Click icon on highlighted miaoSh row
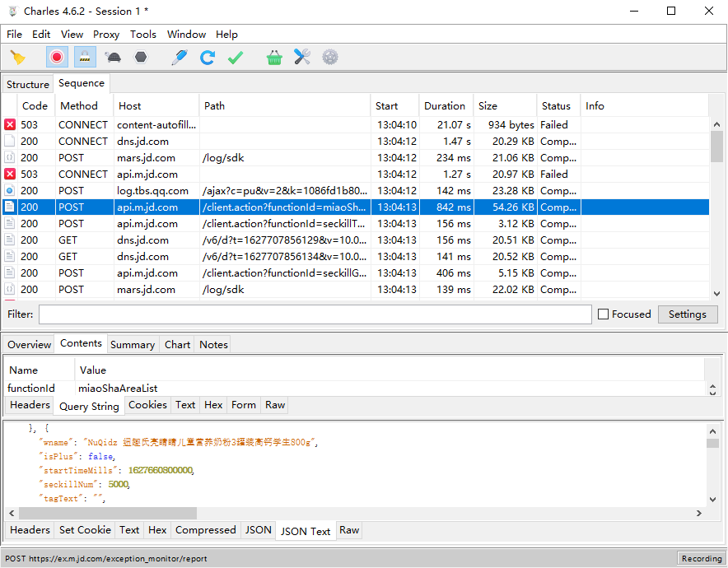Image resolution: width=728 pixels, height=568 pixels. click(x=10, y=207)
